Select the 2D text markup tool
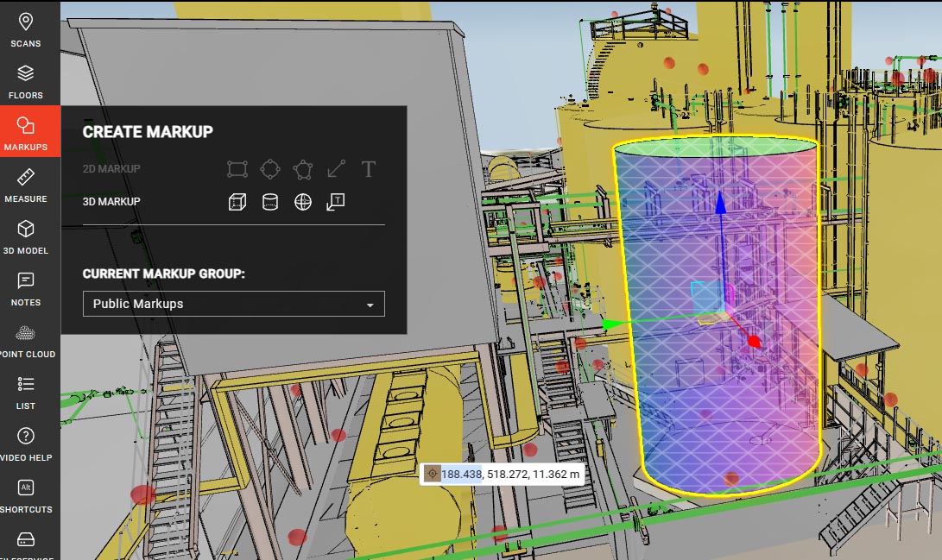This screenshot has height=560, width=942. pos(367,170)
